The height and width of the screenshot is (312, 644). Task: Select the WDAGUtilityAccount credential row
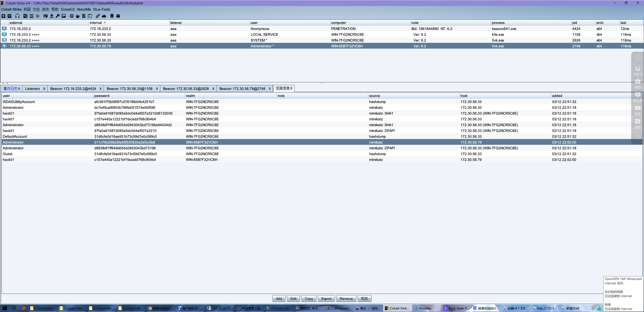[19, 102]
